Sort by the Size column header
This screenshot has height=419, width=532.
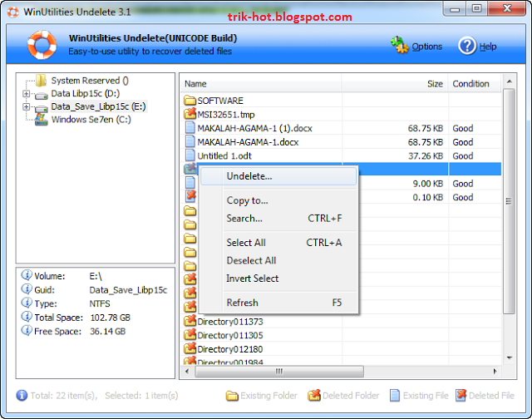pyautogui.click(x=395, y=84)
